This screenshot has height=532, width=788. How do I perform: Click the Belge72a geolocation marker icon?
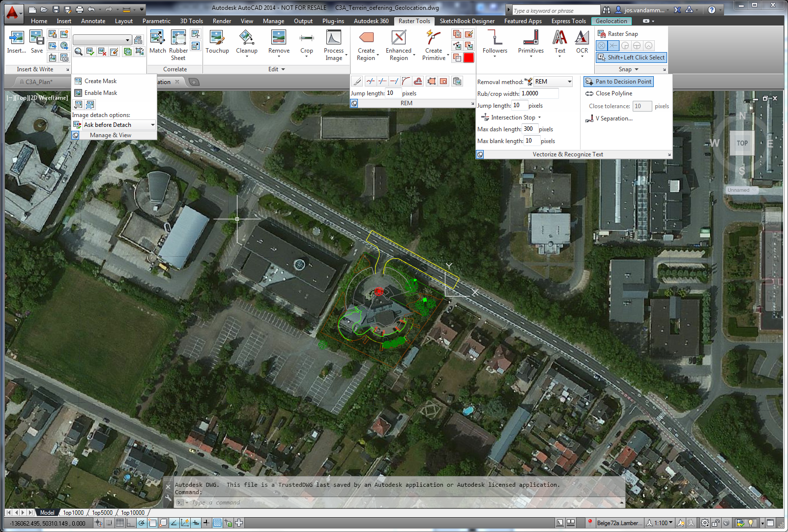click(590, 522)
